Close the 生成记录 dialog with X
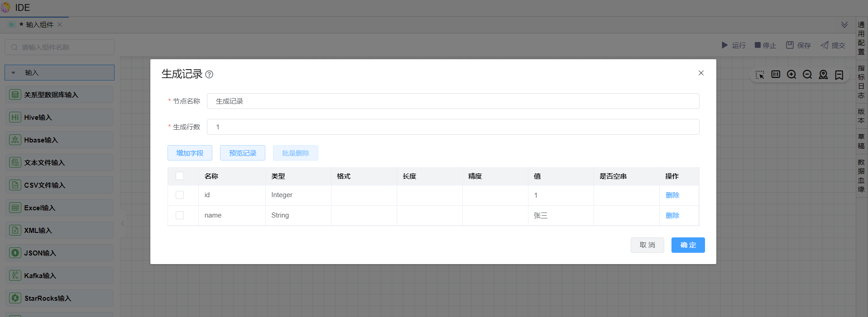The height and width of the screenshot is (317, 868). pos(701,73)
